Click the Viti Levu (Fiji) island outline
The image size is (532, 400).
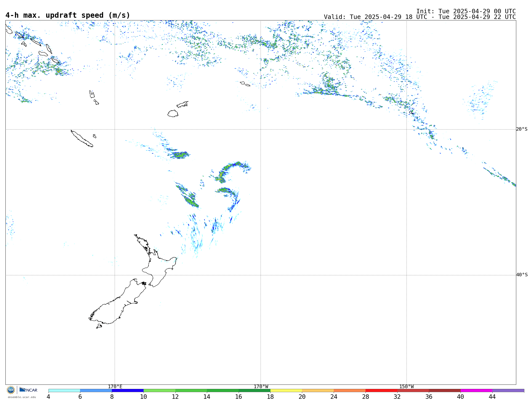[173, 113]
